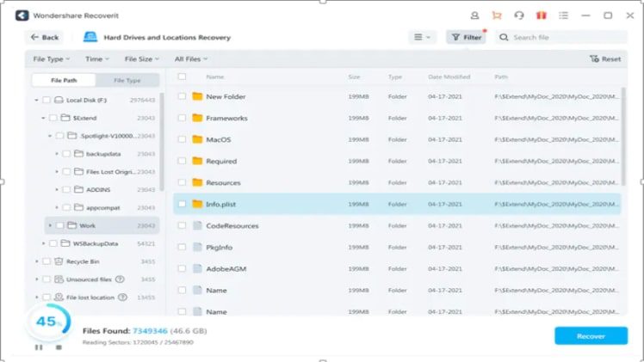The height and width of the screenshot is (362, 644).
Task: Expand the backupdata tree node
Action: click(56, 154)
